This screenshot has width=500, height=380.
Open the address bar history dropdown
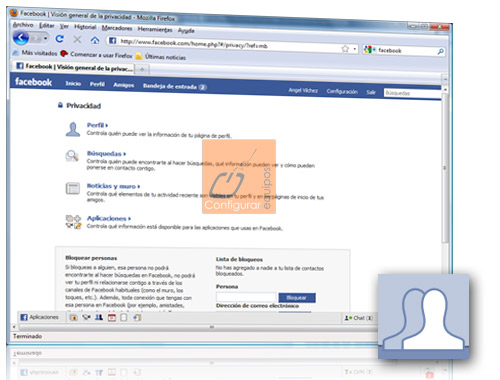[x=355, y=49]
